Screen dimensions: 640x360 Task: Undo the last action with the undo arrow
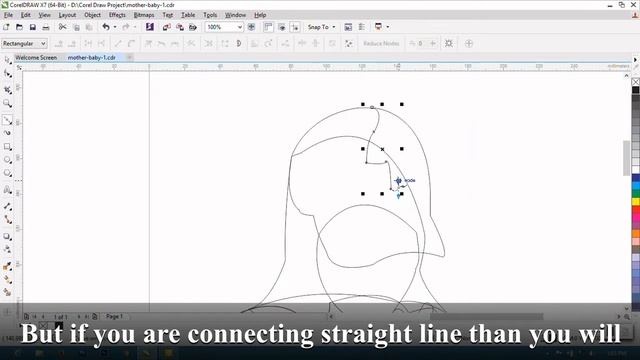[x=106, y=27]
